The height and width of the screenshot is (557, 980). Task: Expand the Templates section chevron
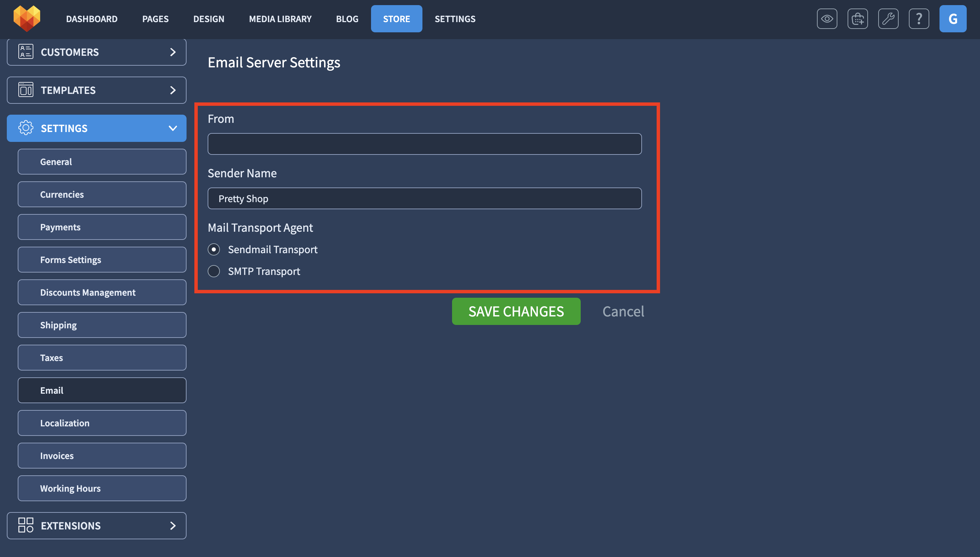click(173, 90)
